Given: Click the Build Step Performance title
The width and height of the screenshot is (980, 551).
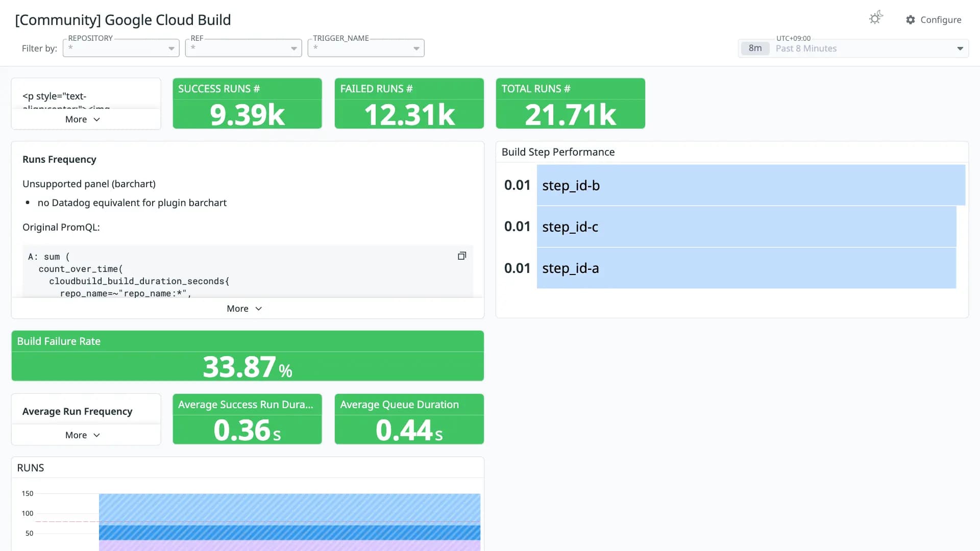Looking at the screenshot, I should 558,152.
